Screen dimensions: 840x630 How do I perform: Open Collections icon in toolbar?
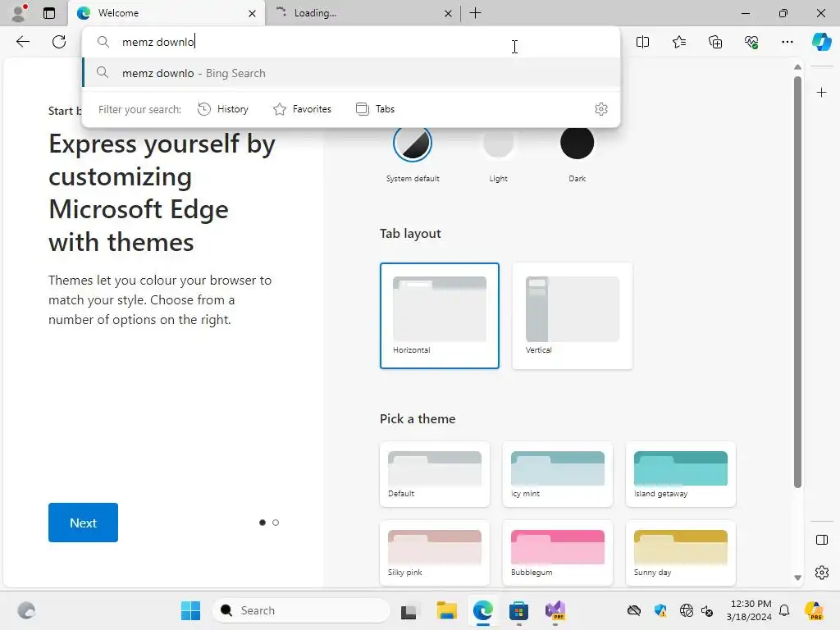tap(715, 42)
